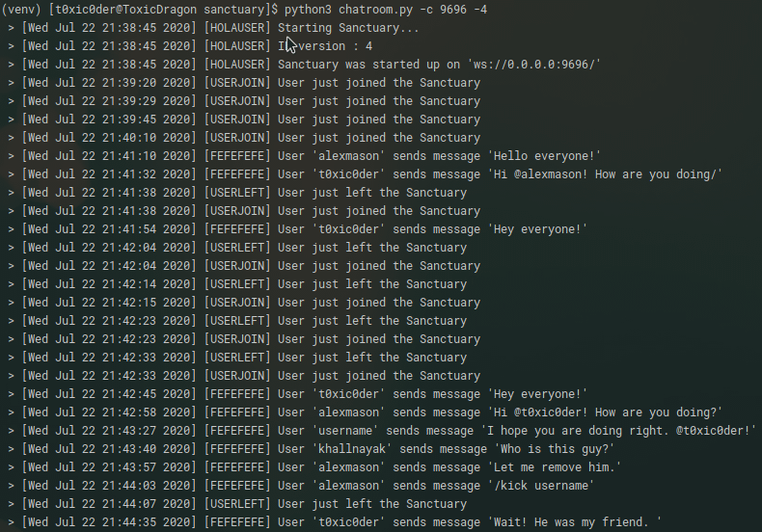Click the 'Hi @t0xic0der! How are you doing?' message

pyautogui.click(x=604, y=412)
